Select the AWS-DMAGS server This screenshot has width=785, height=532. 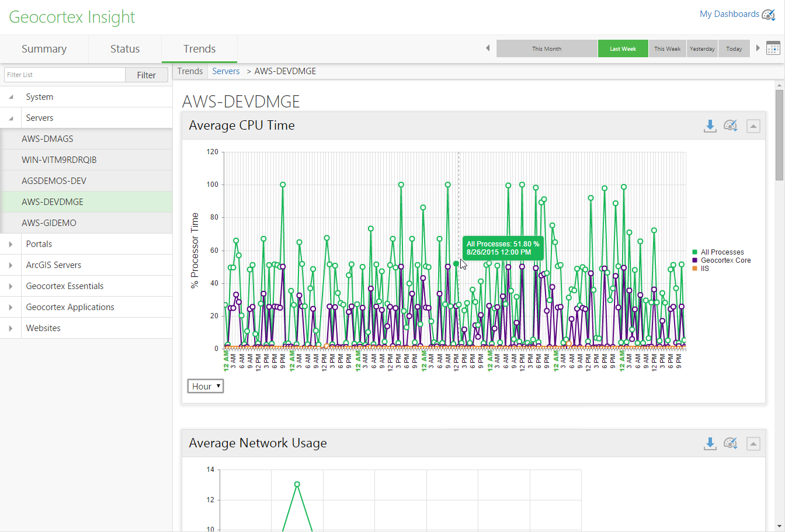point(86,139)
